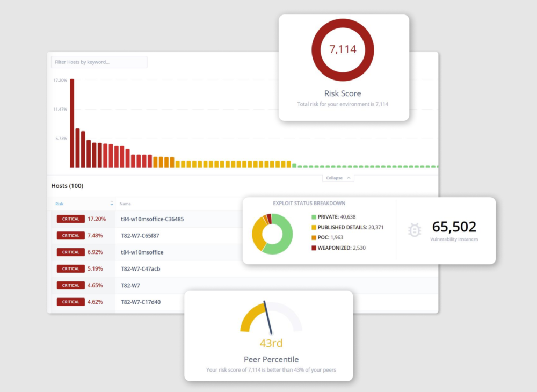
Task: Click the sort arrows in the Risk column header
Action: tap(112, 204)
